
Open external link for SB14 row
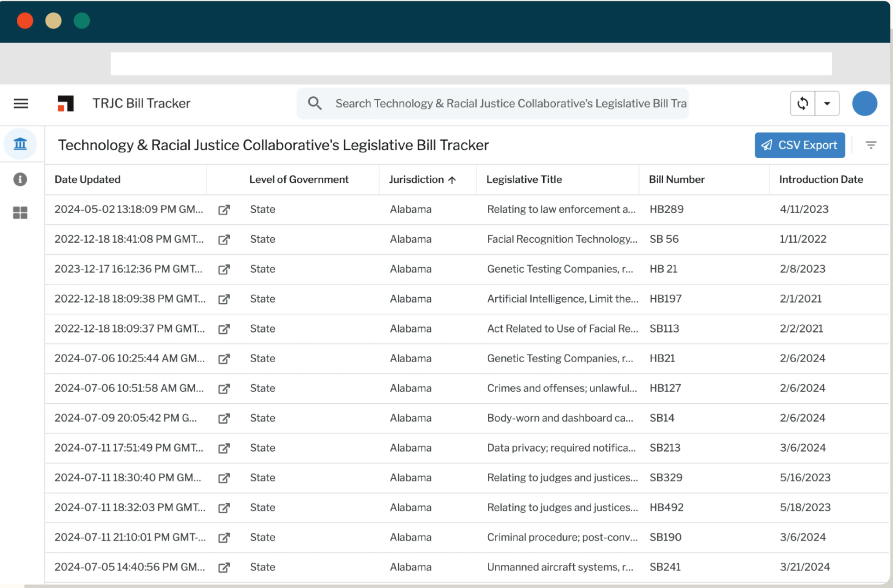pyautogui.click(x=224, y=418)
